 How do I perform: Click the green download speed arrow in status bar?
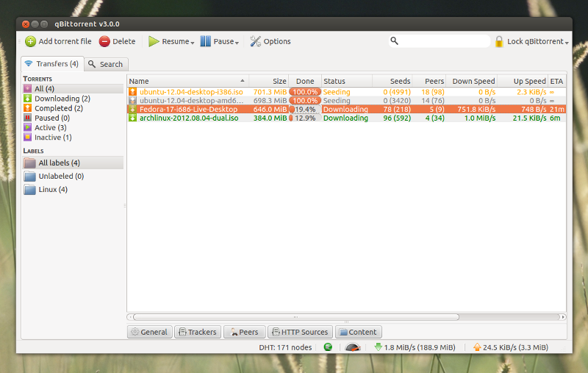[x=378, y=347]
